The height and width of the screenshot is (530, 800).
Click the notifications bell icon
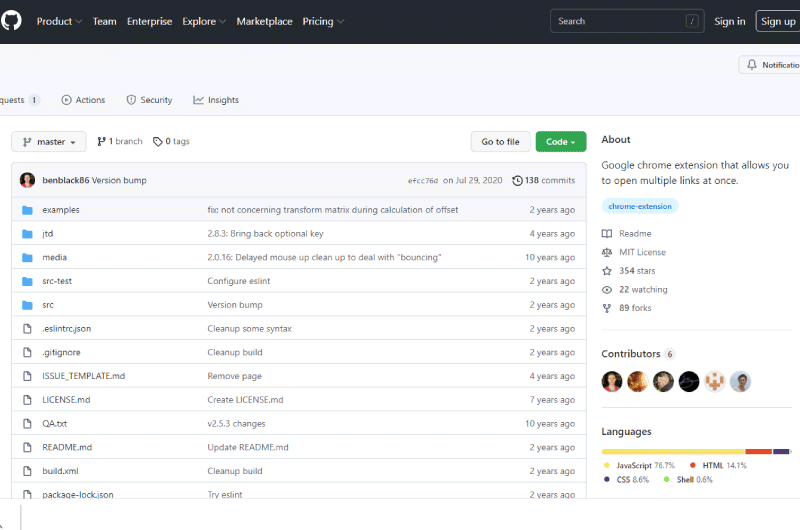[x=752, y=65]
